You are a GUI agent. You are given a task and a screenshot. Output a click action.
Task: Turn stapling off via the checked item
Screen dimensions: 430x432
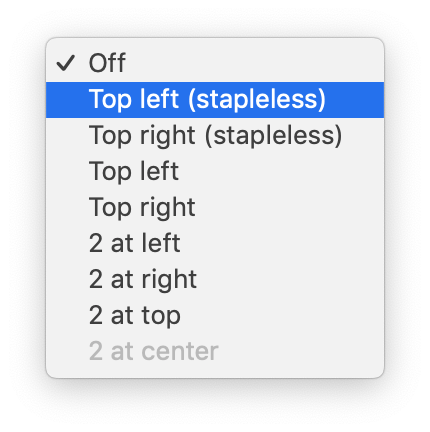point(215,63)
